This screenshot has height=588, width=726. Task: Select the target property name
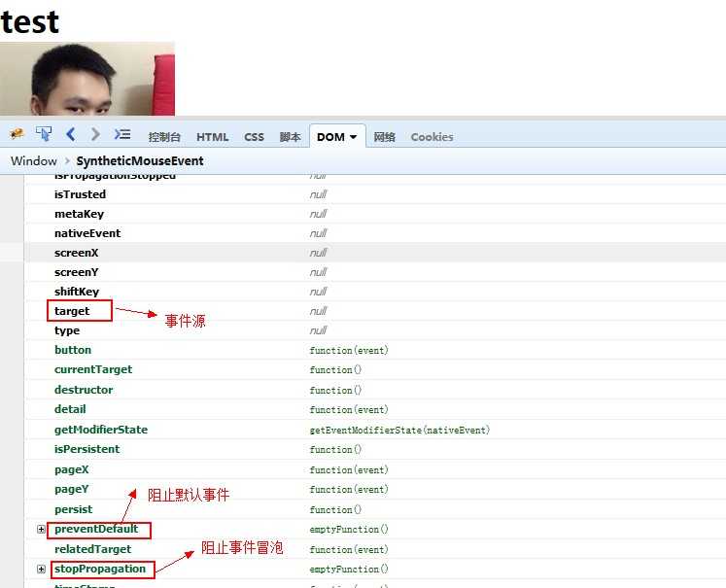point(72,311)
